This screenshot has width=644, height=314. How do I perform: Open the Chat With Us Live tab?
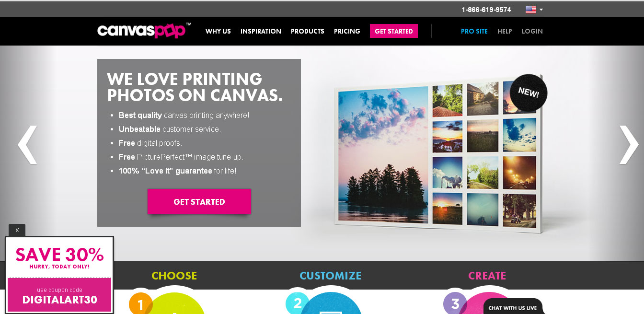tap(513, 307)
